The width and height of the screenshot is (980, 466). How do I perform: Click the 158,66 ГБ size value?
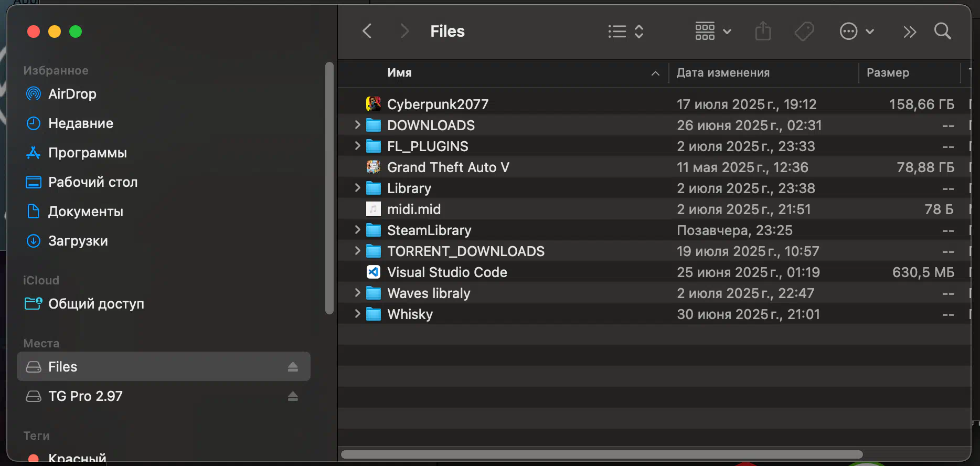[921, 104]
